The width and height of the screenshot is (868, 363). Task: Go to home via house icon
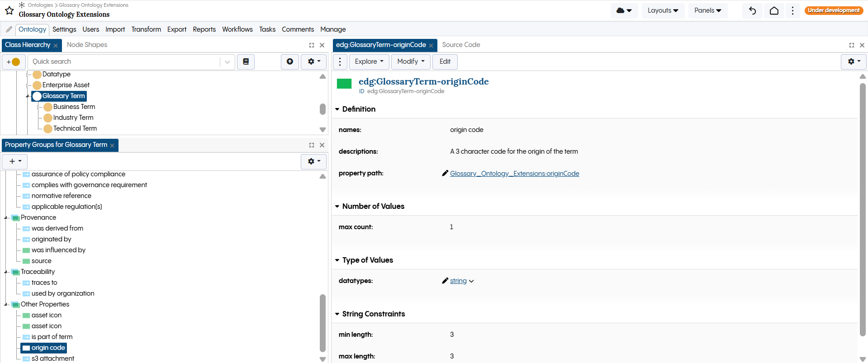pyautogui.click(x=774, y=10)
